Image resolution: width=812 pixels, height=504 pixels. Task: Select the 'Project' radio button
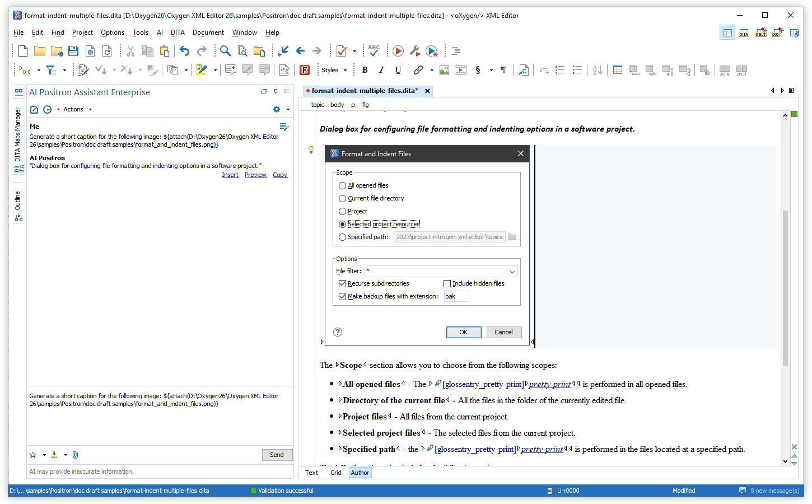[342, 211]
